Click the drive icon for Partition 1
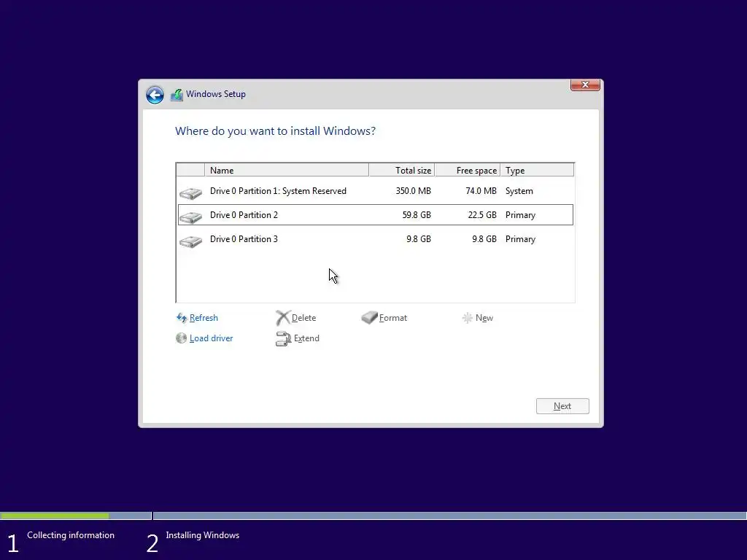The width and height of the screenshot is (747, 560). click(x=190, y=192)
